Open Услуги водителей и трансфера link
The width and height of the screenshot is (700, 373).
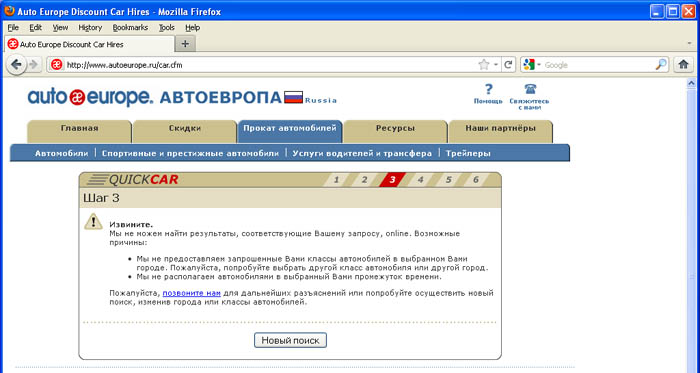click(x=362, y=153)
